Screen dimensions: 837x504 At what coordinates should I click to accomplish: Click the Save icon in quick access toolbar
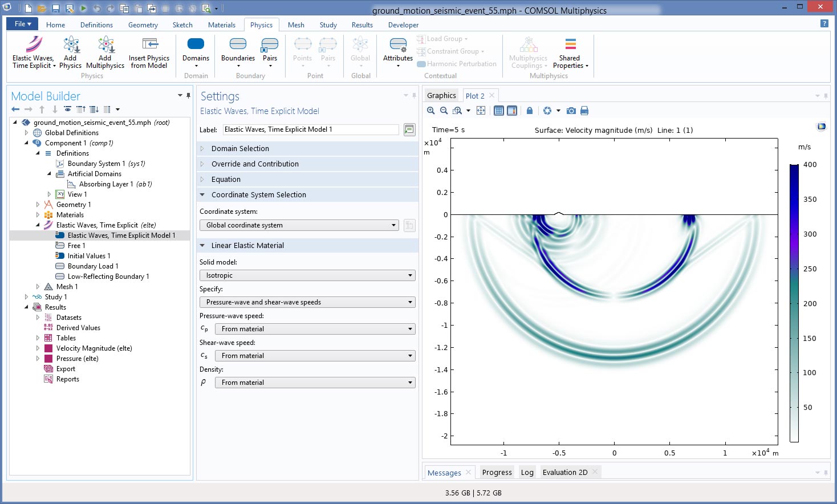coord(56,9)
